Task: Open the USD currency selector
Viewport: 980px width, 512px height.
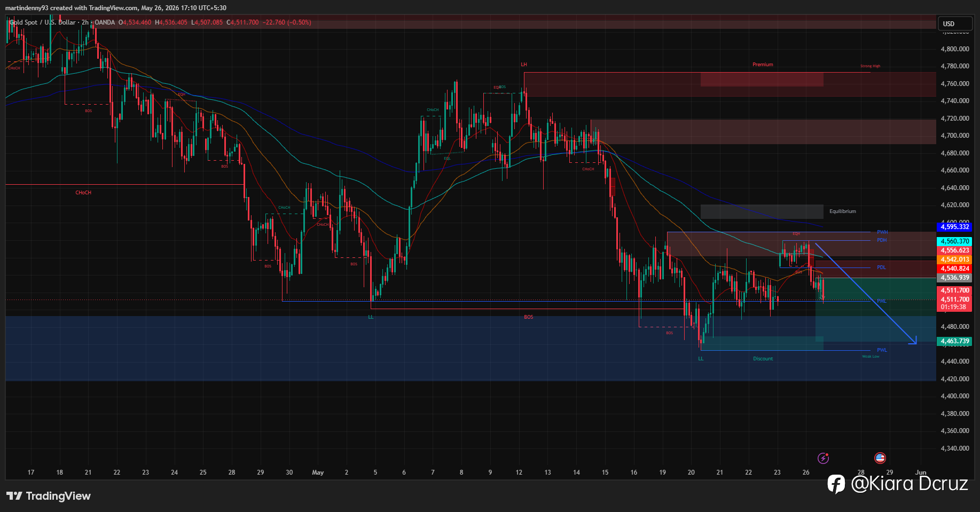Action: coord(955,23)
